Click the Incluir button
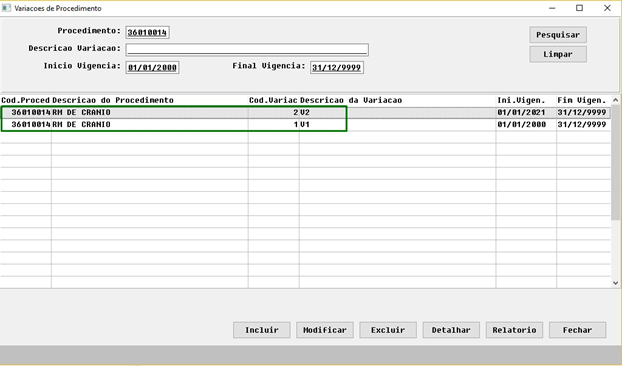This screenshot has width=622, height=366. coord(262,330)
